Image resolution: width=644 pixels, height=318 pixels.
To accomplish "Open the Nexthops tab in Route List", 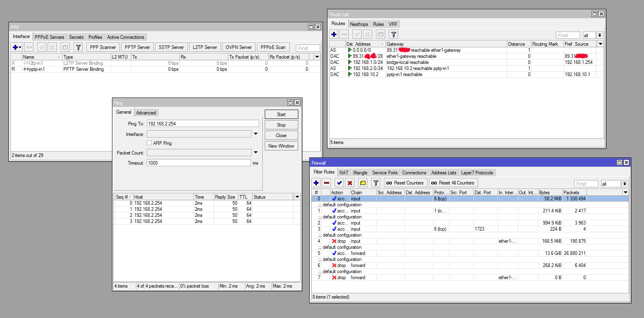I will pos(359,24).
